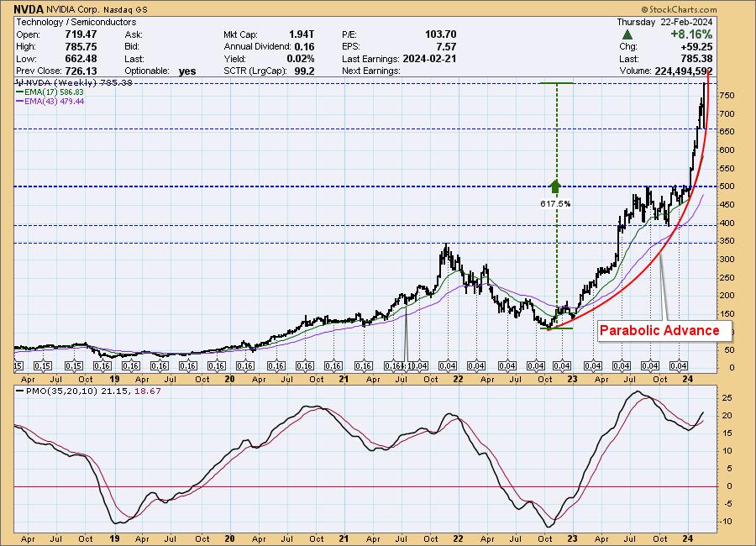Viewport: 756px width, 546px height.
Task: Click the NVDA (Weekly) 785.38 legend entry
Action: click(74, 82)
